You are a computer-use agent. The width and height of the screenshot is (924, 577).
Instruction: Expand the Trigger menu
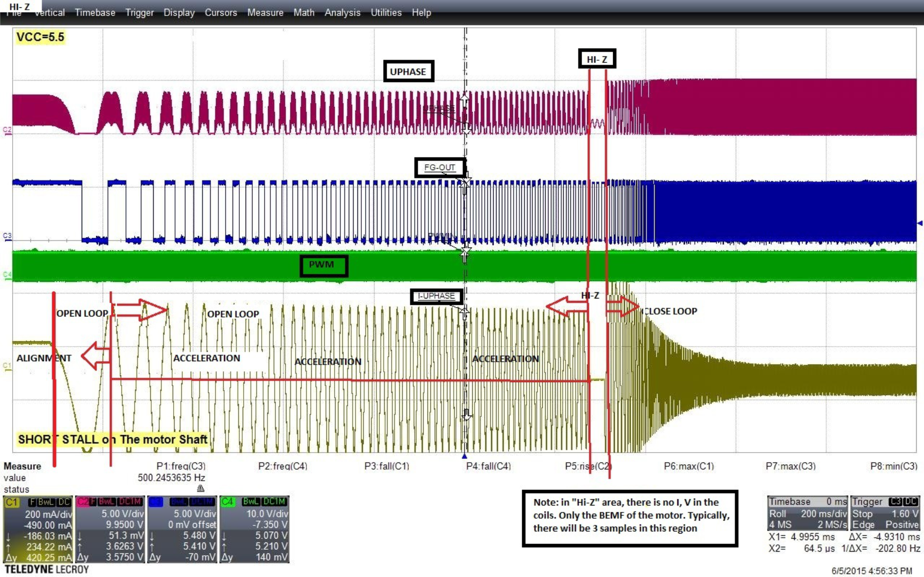coord(139,13)
